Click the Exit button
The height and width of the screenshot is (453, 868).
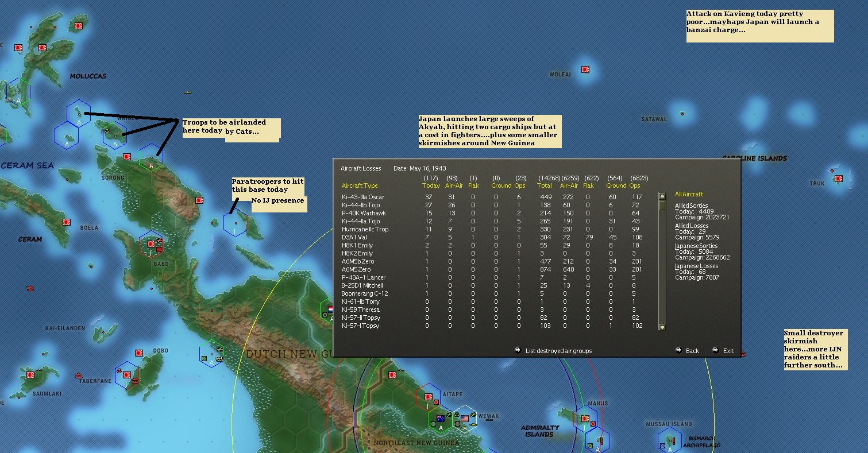pos(728,351)
